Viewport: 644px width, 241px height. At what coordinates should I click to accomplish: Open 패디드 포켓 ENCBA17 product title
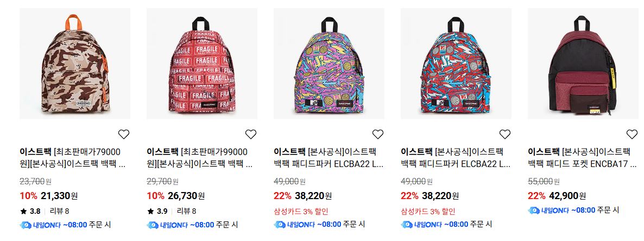point(583,158)
